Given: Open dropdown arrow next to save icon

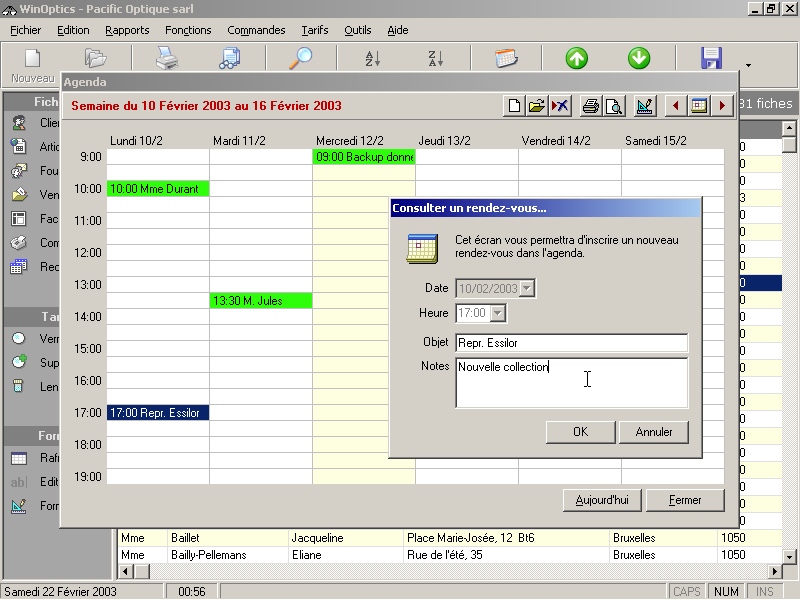Looking at the screenshot, I should click(748, 66).
